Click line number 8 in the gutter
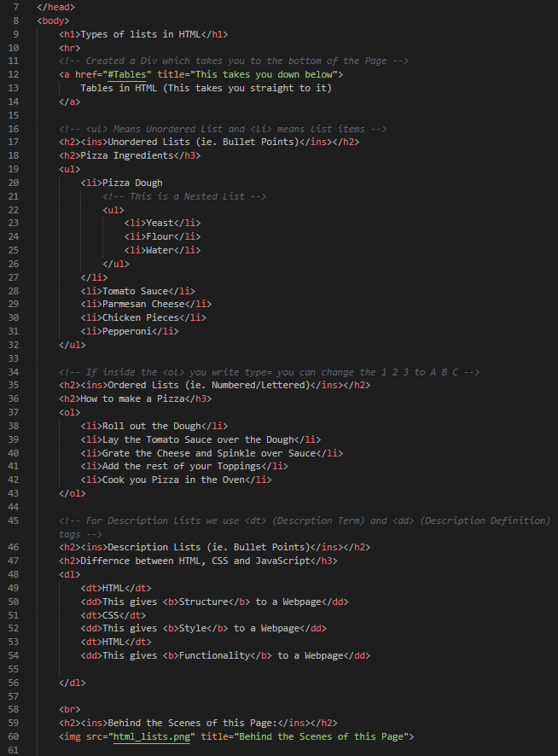Viewport: 558px width, 756px height. [16, 20]
